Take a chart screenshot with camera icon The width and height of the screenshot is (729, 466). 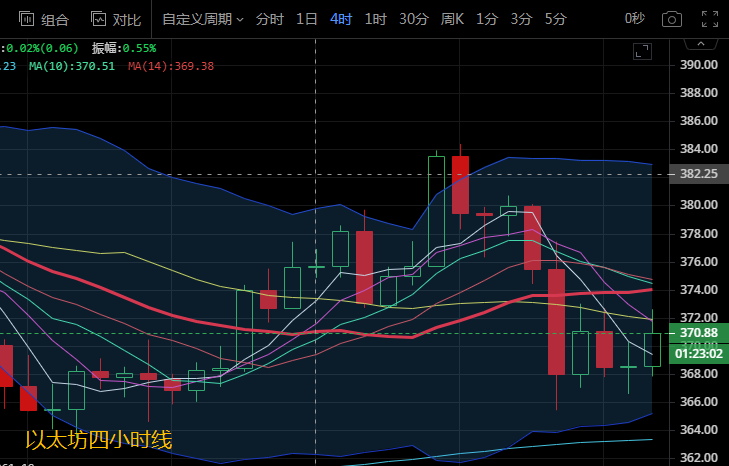[x=672, y=19]
